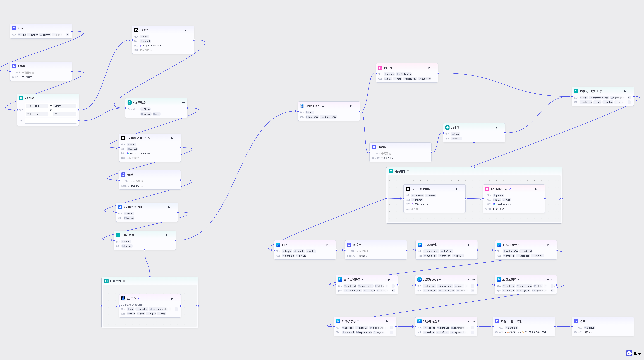The height and width of the screenshot is (360, 644).
Task: Click the 12.1生图提示词 model icon
Action: coord(408,189)
